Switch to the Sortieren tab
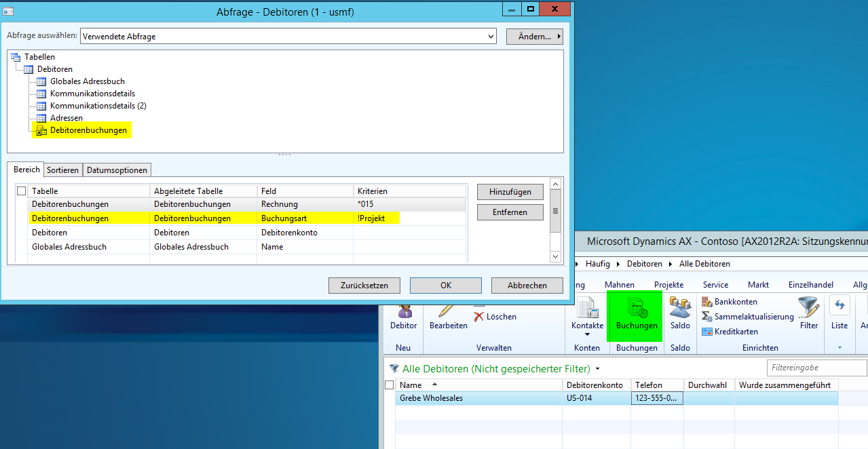 click(x=63, y=170)
